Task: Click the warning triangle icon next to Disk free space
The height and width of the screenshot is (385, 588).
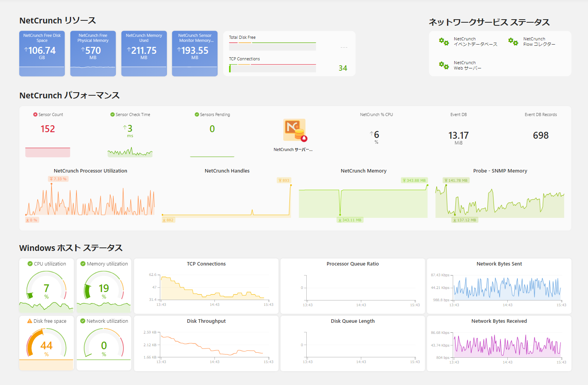Action: [x=30, y=321]
